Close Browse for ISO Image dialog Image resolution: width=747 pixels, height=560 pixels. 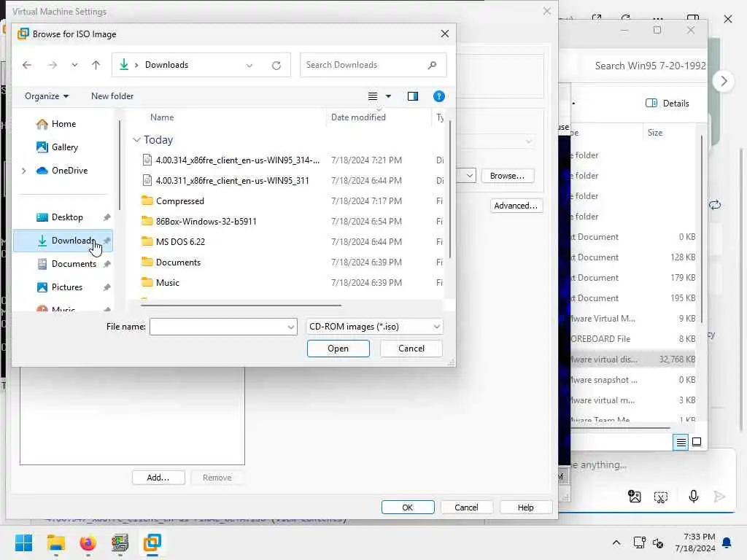[444, 34]
